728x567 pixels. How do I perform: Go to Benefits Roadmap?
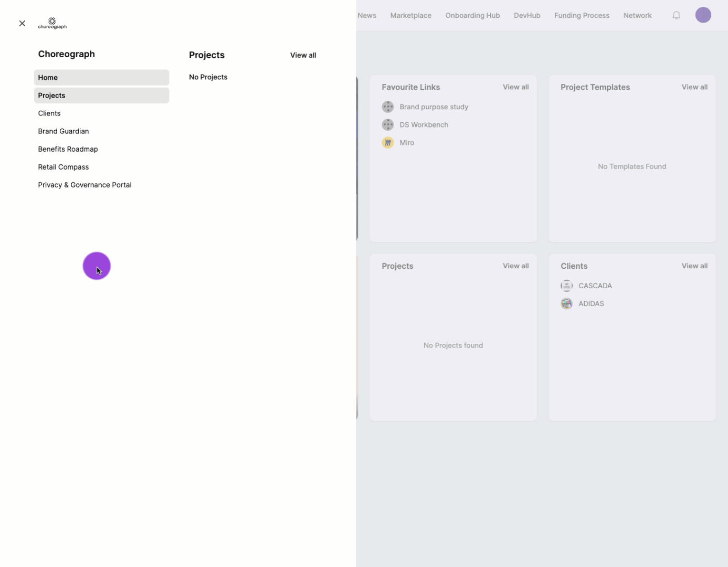pos(68,149)
